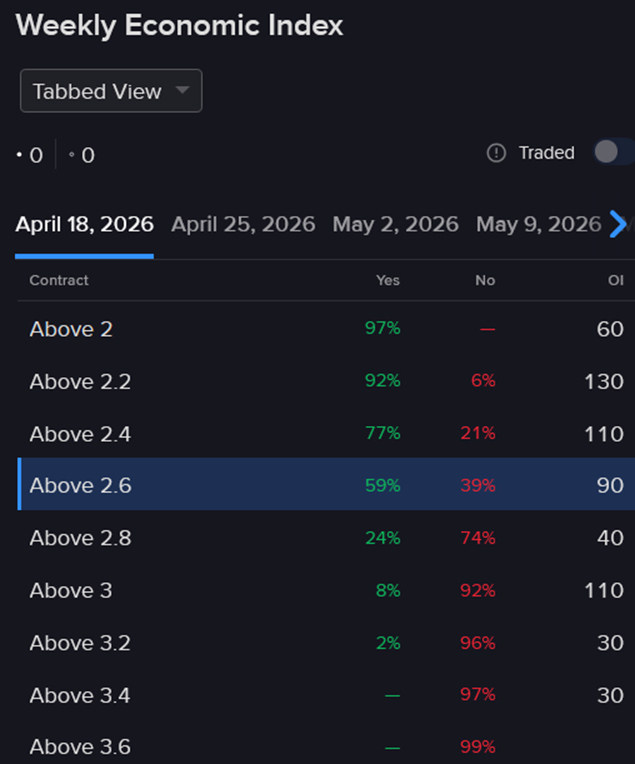Image resolution: width=635 pixels, height=764 pixels.
Task: Select the May 2, 2026 tab
Action: coord(395,224)
